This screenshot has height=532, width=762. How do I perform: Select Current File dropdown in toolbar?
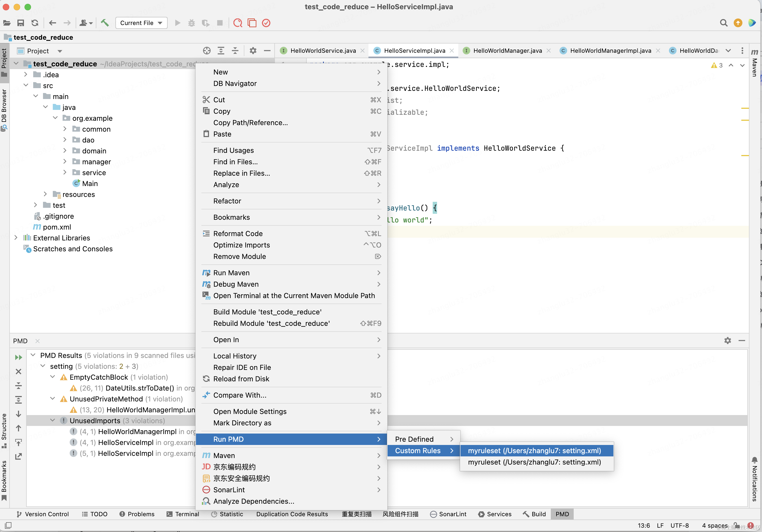[x=141, y=23]
